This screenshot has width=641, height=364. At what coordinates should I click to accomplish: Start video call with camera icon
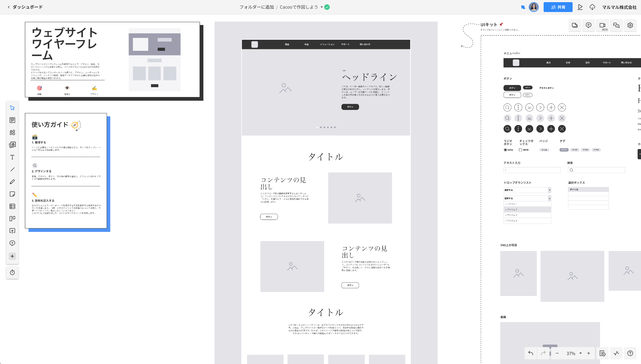coord(602,25)
